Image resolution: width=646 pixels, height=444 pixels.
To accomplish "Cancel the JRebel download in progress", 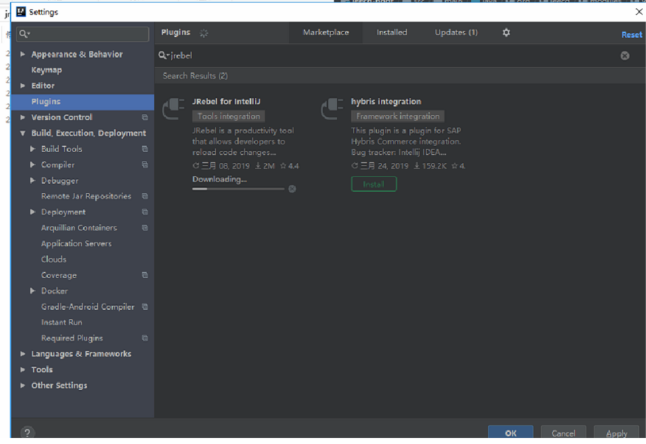I will tap(292, 189).
